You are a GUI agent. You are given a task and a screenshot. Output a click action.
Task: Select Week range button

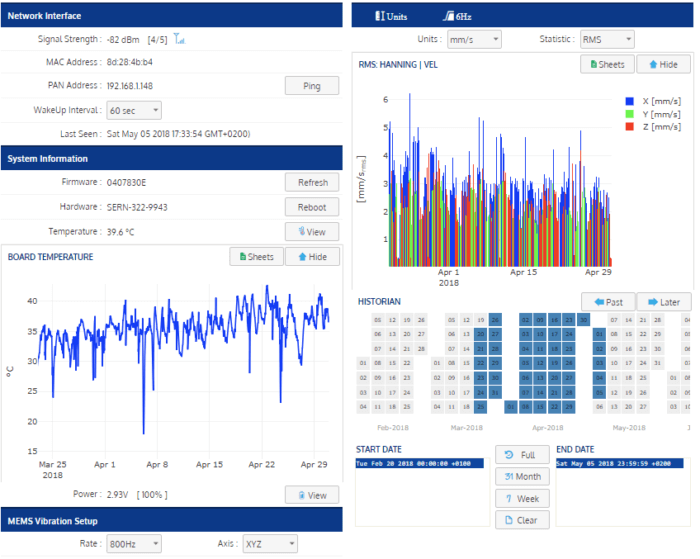(521, 499)
